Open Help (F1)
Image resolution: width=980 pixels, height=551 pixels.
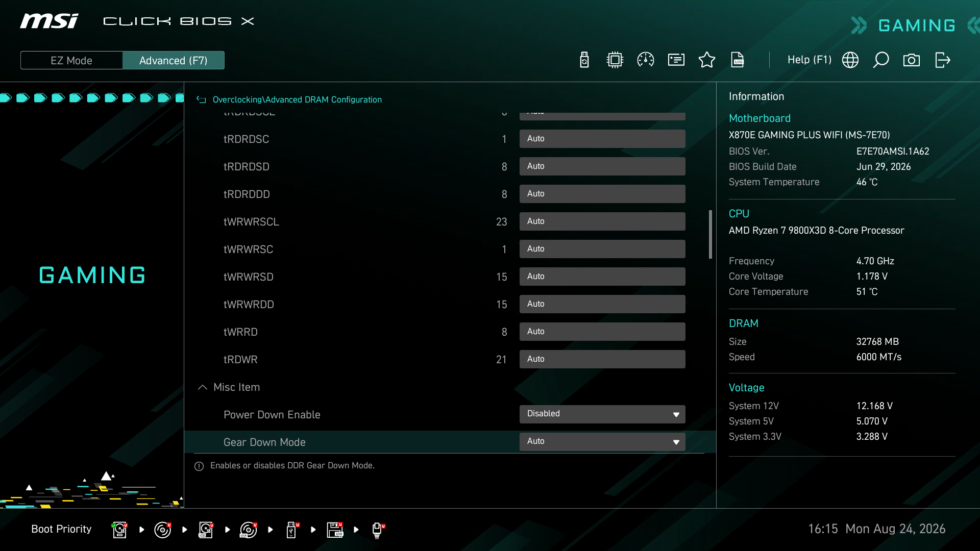click(x=810, y=60)
